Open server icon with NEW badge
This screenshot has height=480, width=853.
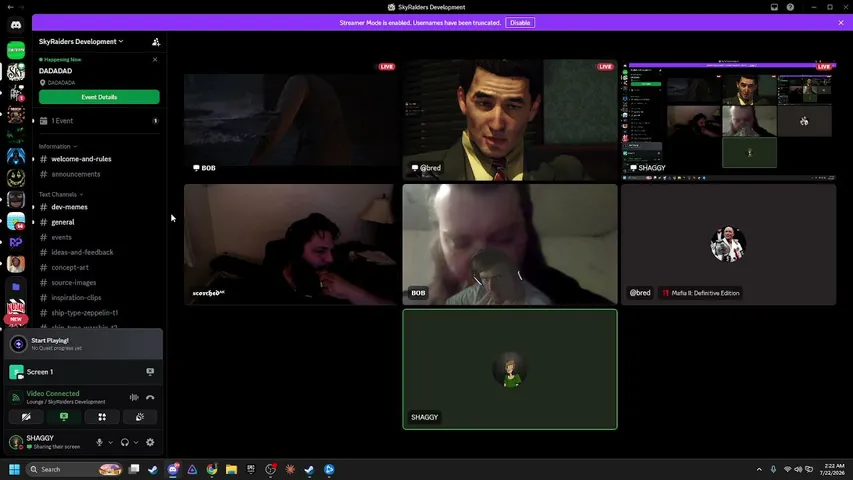16,309
